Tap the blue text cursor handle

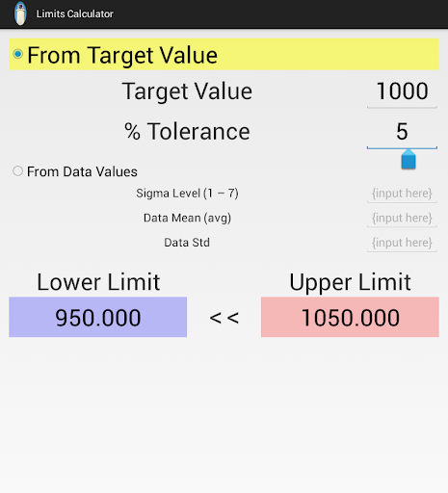[408, 159]
